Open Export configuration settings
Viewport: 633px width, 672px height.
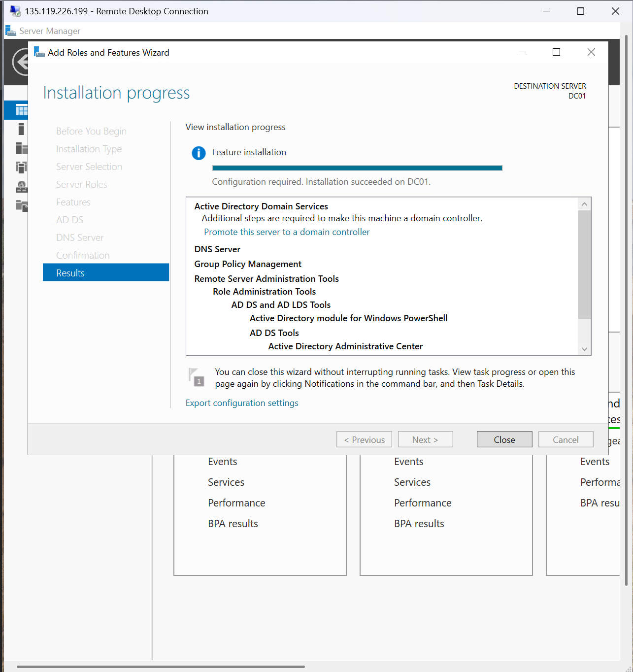pyautogui.click(x=242, y=403)
